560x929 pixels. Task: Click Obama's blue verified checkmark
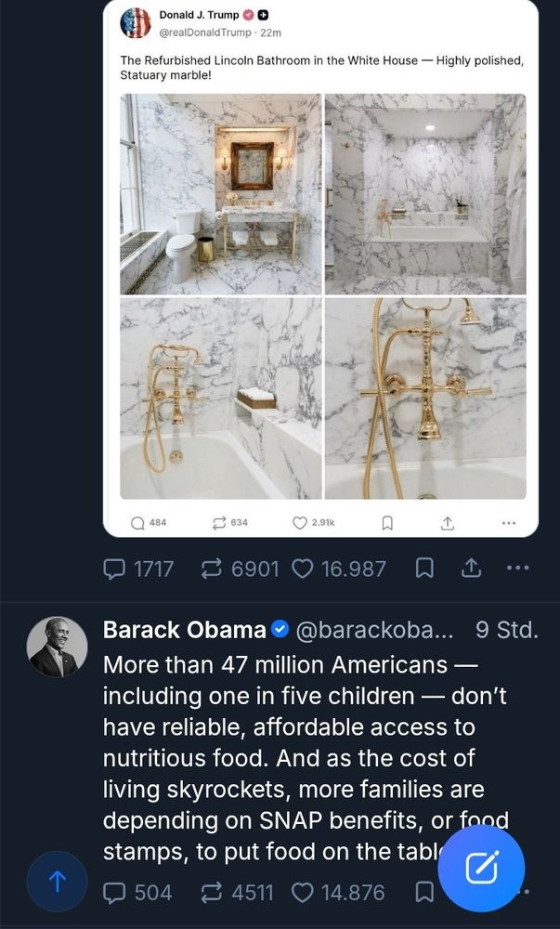pyautogui.click(x=280, y=630)
